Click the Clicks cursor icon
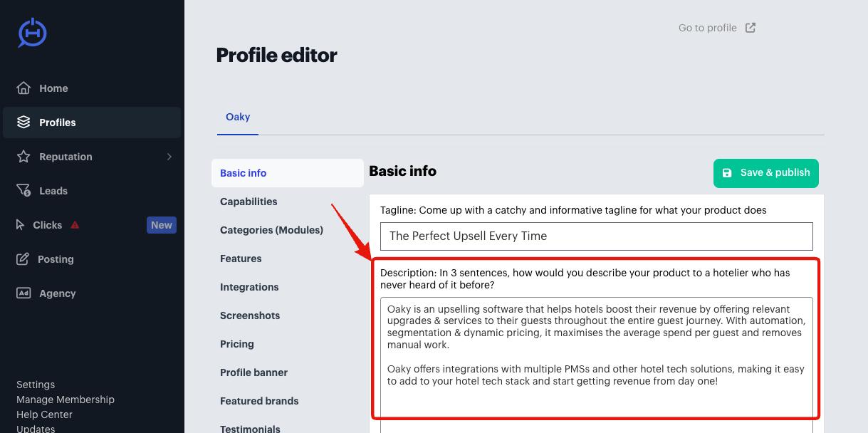This screenshot has height=433, width=868. click(x=20, y=225)
